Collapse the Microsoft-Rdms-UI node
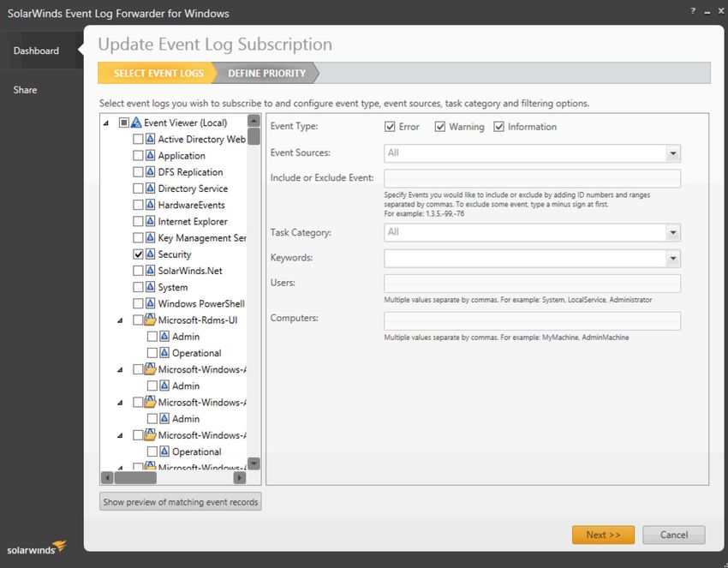 [x=120, y=320]
